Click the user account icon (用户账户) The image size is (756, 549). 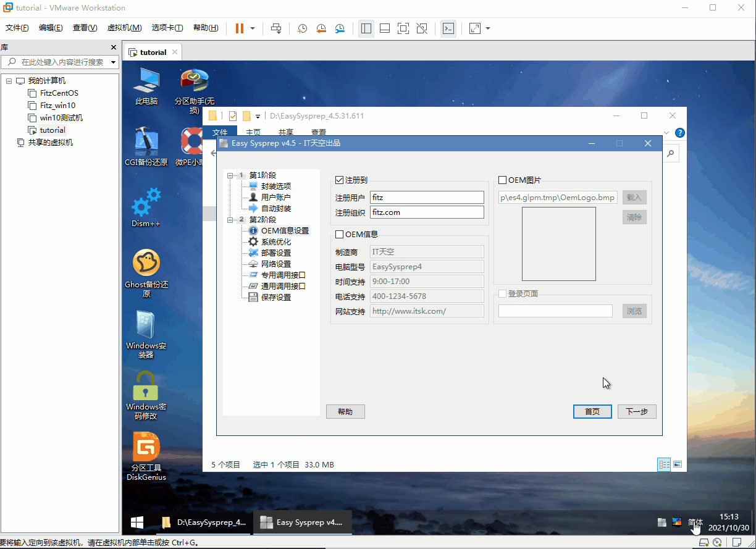click(253, 198)
